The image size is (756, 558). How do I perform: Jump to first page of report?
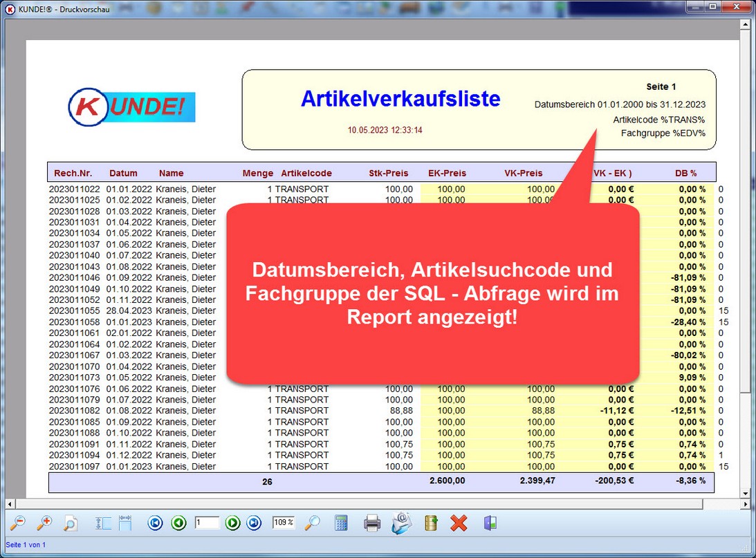tap(156, 523)
